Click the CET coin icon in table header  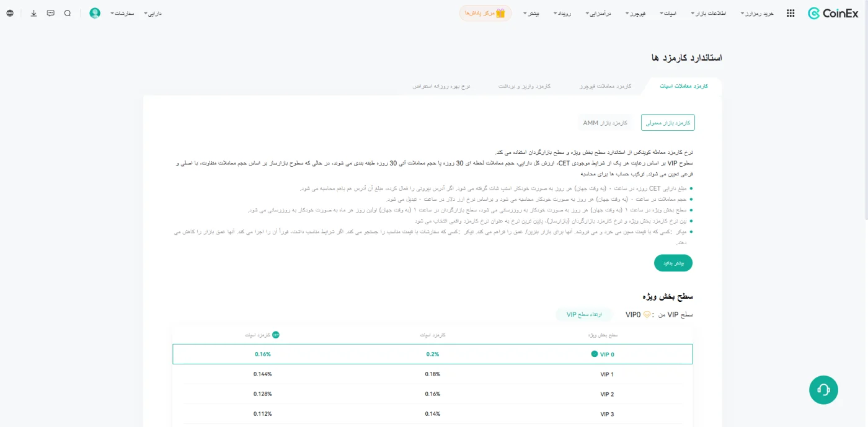276,335
